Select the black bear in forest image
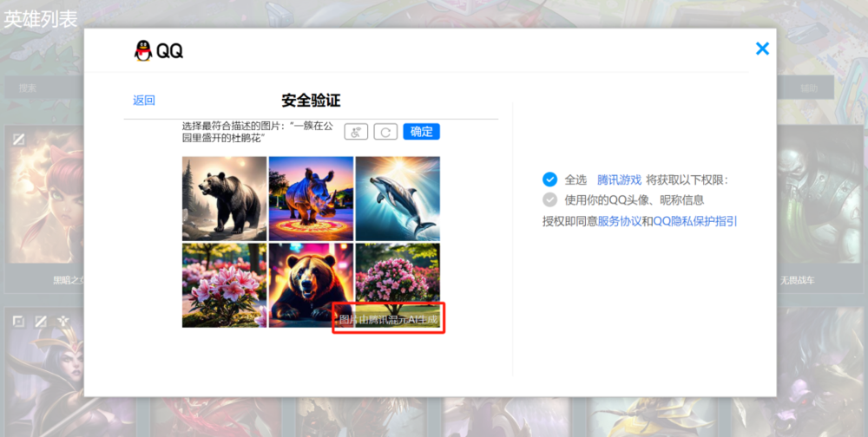This screenshot has height=437, width=868. tap(224, 198)
